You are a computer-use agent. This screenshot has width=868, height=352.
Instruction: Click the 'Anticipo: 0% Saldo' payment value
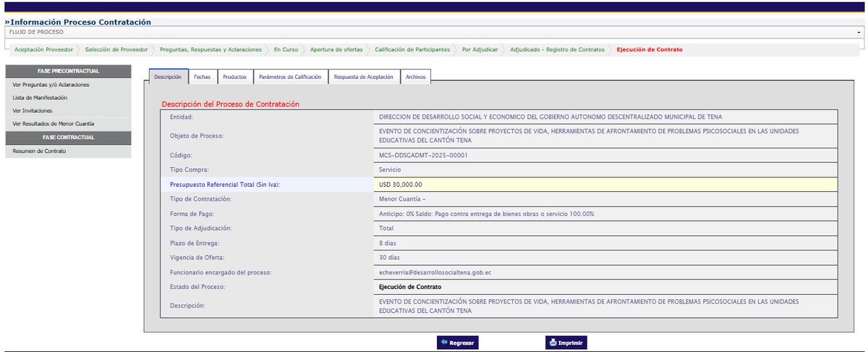coord(487,214)
